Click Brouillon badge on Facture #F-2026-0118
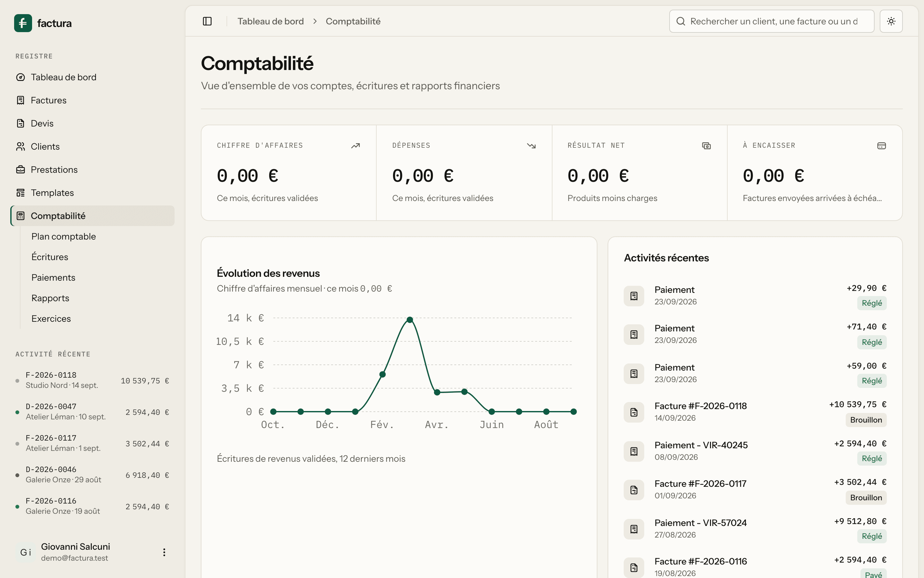The height and width of the screenshot is (578, 924). click(866, 420)
